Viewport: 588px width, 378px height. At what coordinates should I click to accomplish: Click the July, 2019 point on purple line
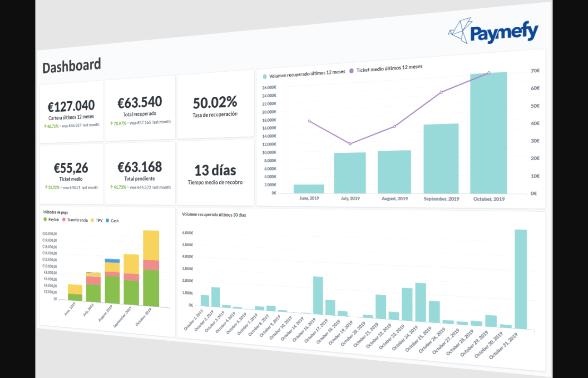tap(350, 144)
